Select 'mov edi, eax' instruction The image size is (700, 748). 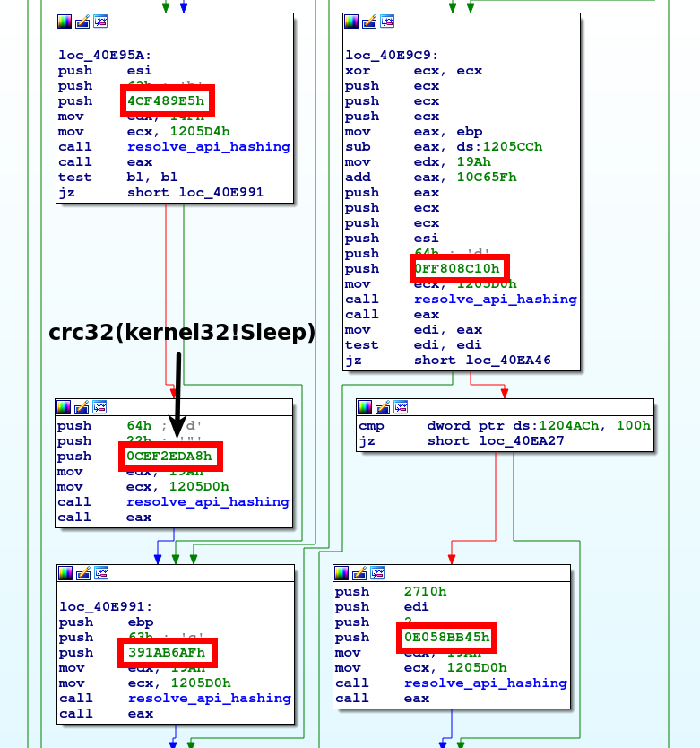pos(414,330)
